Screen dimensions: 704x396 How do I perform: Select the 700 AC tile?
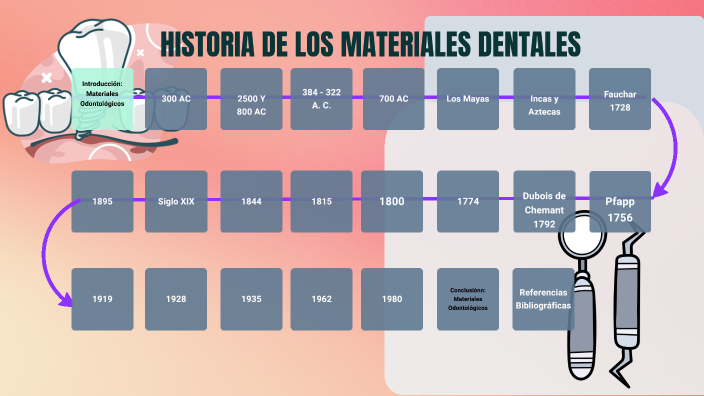tap(394, 99)
